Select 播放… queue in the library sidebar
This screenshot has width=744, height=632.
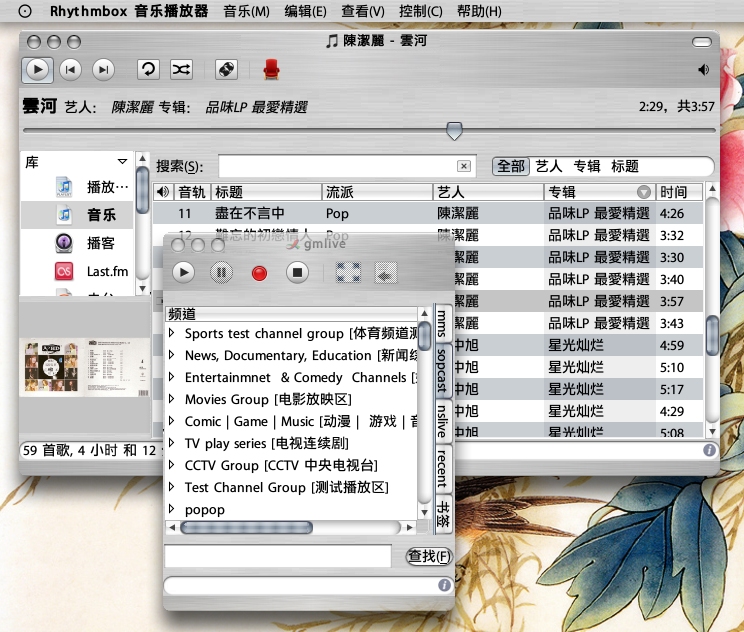click(77, 187)
